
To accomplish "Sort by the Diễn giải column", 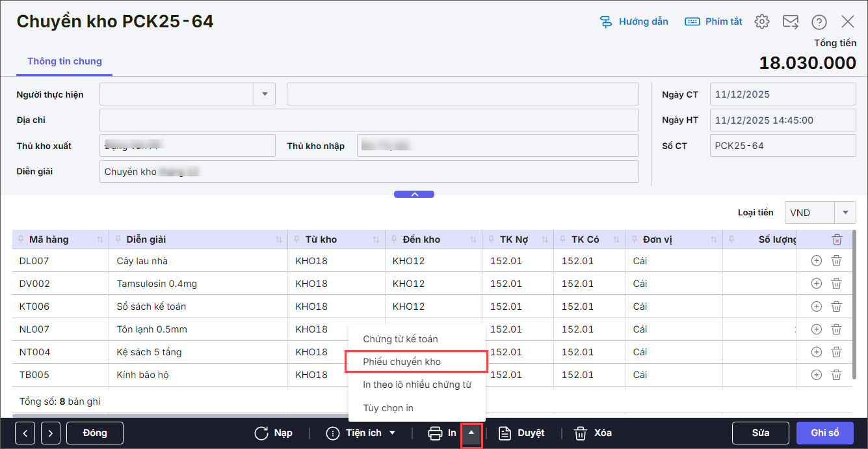I will (278, 240).
